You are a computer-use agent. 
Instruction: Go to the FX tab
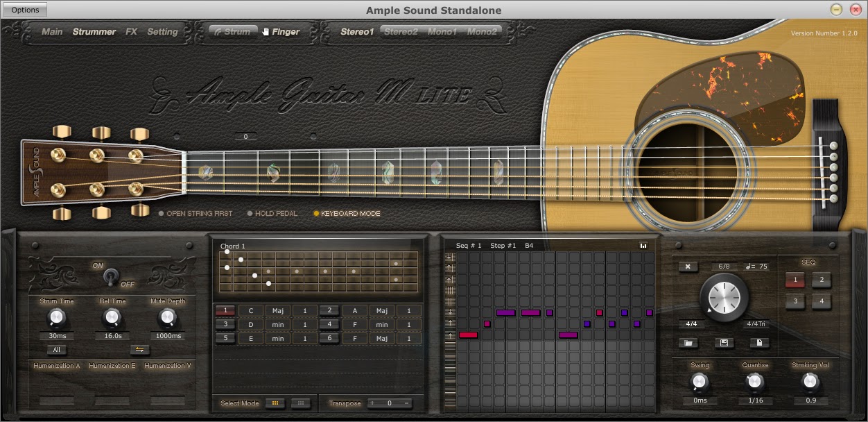point(132,32)
